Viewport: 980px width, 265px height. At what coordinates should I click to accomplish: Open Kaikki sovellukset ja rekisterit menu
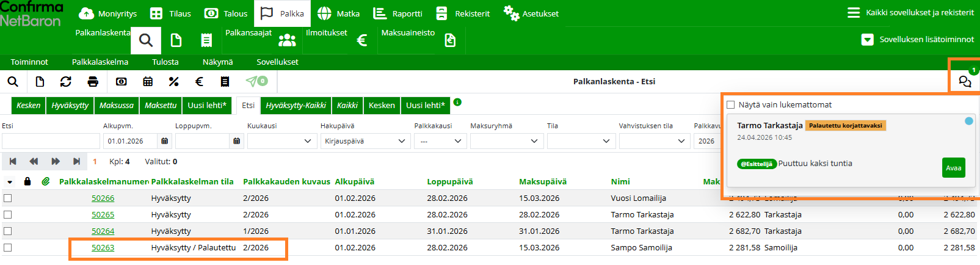coord(911,13)
